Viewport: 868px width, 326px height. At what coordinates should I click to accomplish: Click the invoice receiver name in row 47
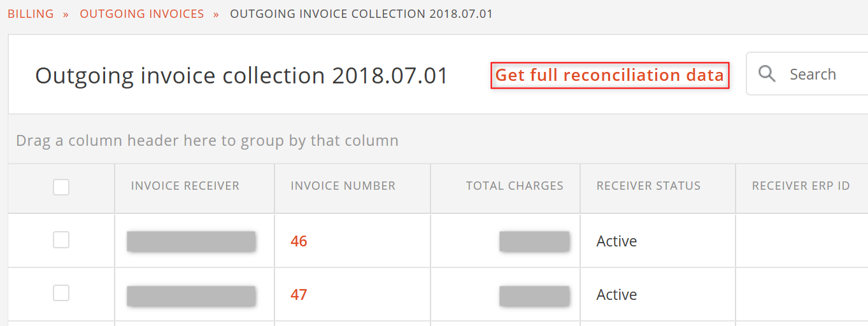coord(191,295)
